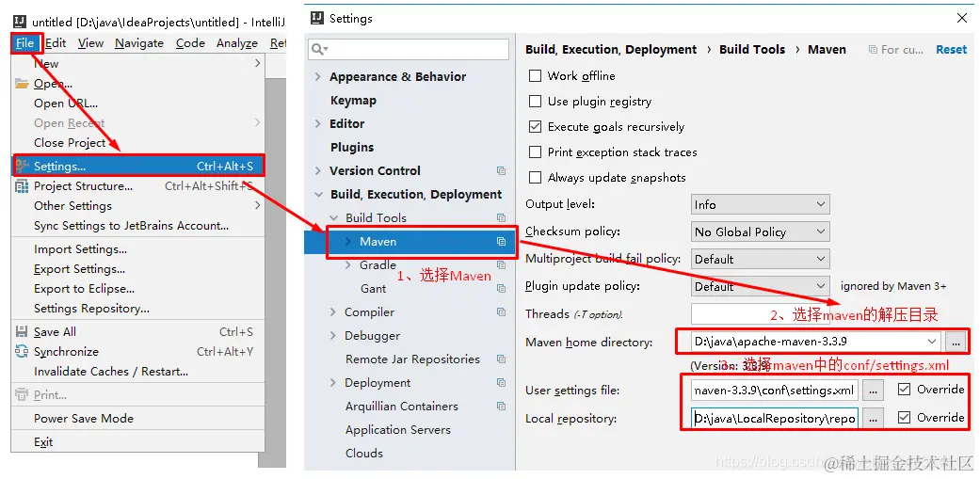
Task: Click the Reset link
Action: pos(951,50)
